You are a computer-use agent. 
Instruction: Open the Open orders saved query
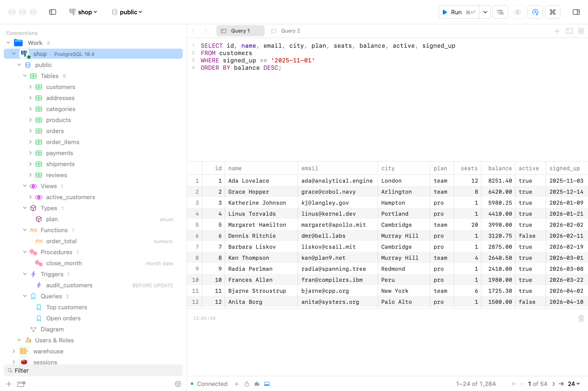[x=63, y=318]
